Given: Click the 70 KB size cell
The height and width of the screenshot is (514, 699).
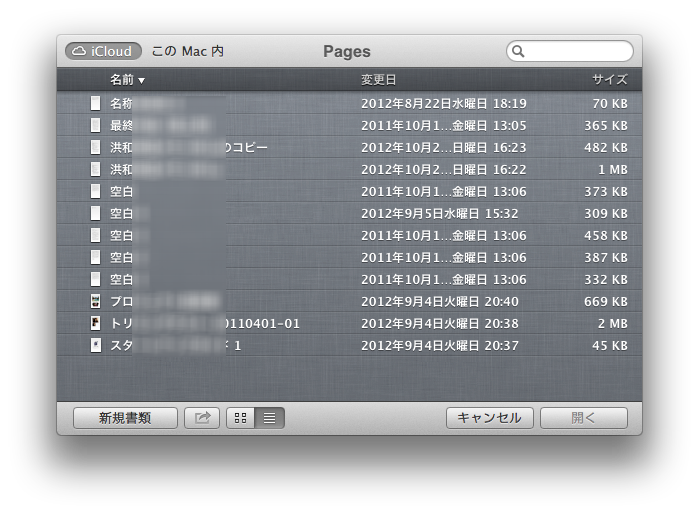Looking at the screenshot, I should click(610, 103).
